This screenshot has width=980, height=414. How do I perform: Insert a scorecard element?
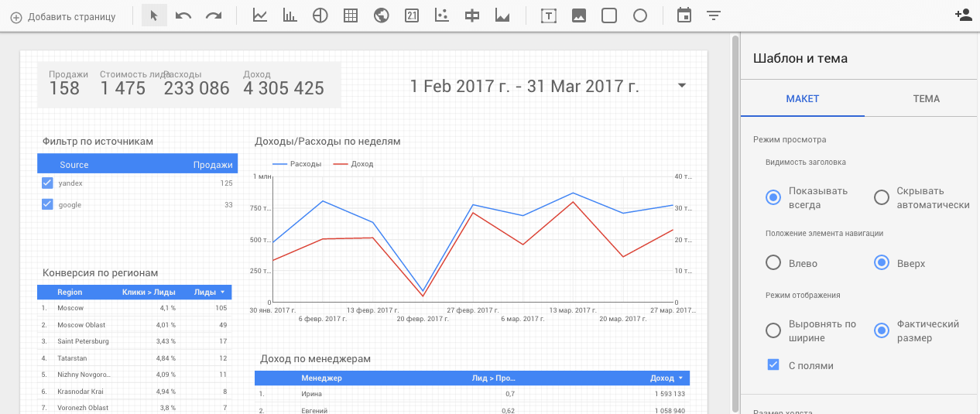click(x=411, y=15)
